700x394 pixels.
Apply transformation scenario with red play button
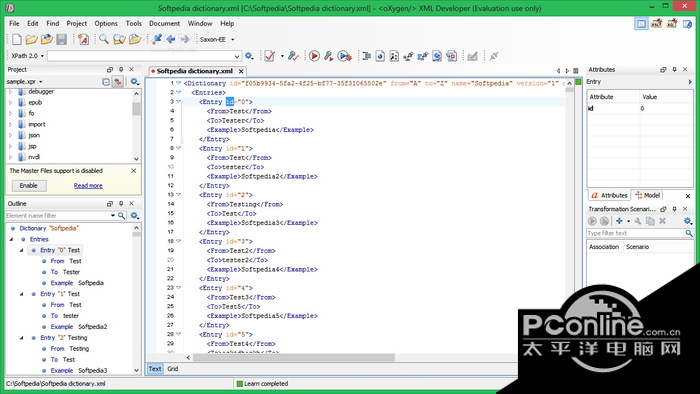314,56
